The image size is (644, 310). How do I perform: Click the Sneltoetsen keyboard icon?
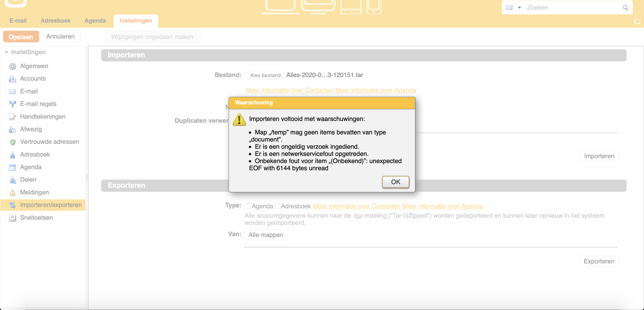pyautogui.click(x=12, y=218)
